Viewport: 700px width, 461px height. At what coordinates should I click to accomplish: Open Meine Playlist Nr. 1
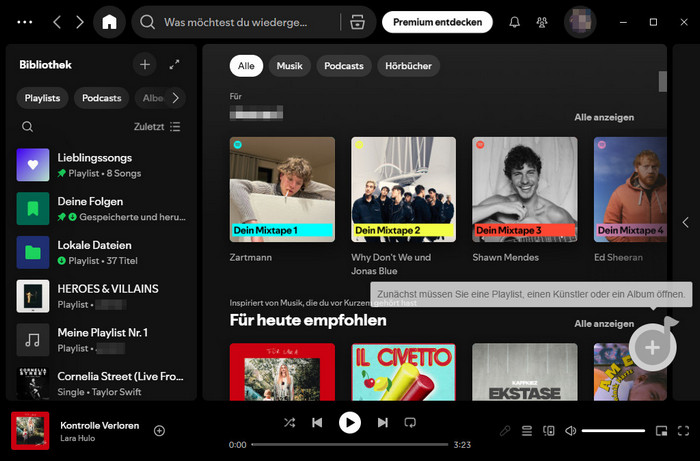[x=101, y=340]
